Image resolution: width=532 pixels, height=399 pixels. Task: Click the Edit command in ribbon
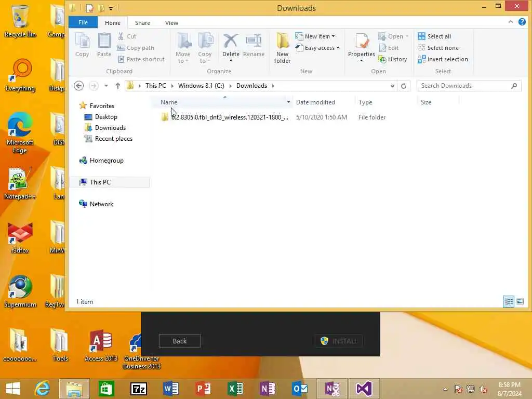389,48
